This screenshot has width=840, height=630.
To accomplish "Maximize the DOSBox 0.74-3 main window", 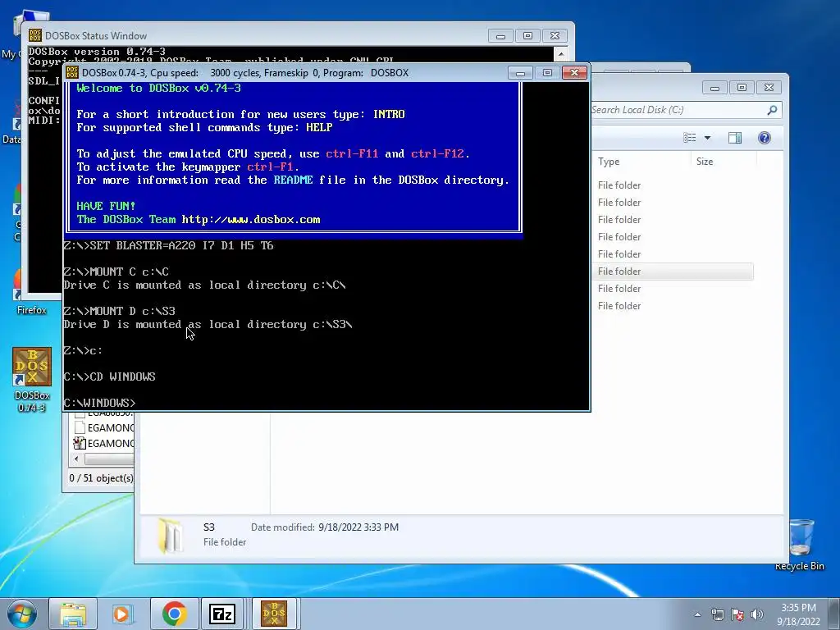I will pos(547,72).
